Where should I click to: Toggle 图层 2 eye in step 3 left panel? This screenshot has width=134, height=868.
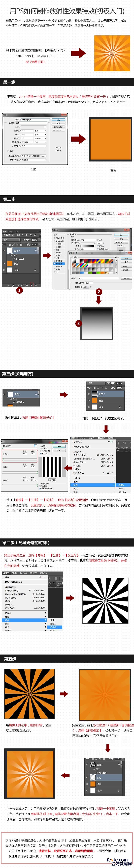(4, 395)
